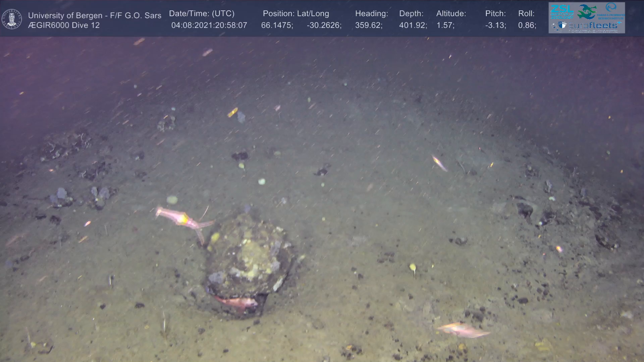Image resolution: width=644 pixels, height=362 pixels.
Task: Click the timestamp 04:08:2021:20:58:07 readout
Action: coord(209,25)
